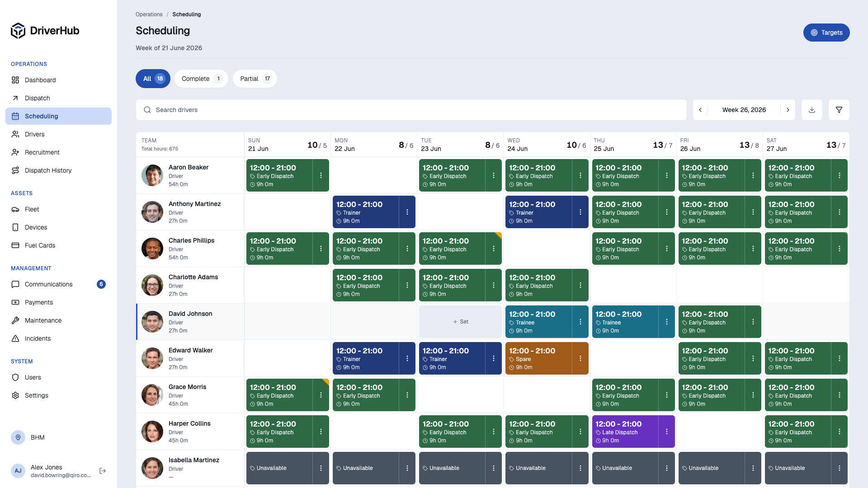Click Isabella Martinez's Friday Unavailable block
The image size is (868, 488).
(x=711, y=468)
